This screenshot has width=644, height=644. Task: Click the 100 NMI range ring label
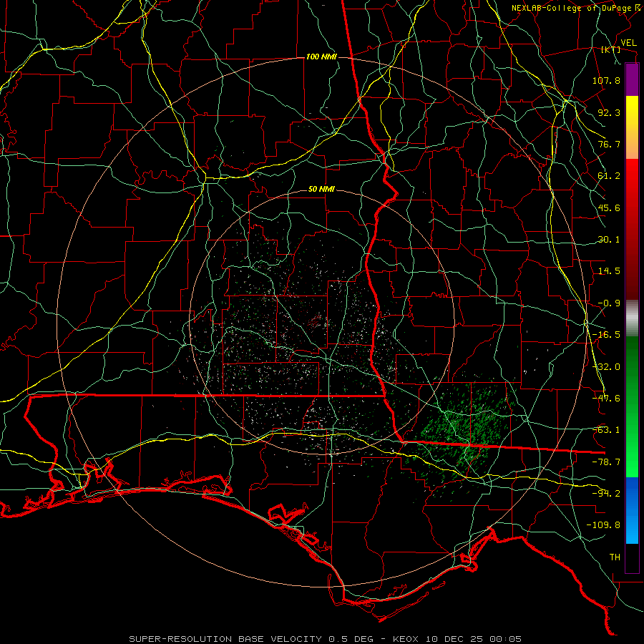coord(321,57)
